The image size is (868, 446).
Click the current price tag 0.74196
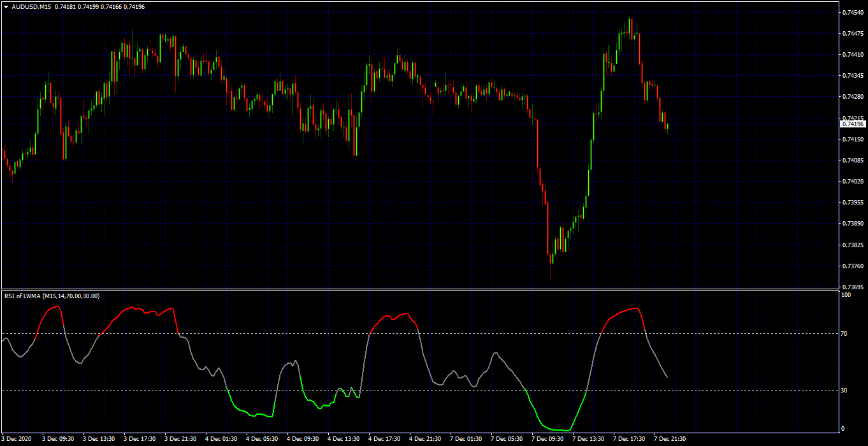pos(853,124)
